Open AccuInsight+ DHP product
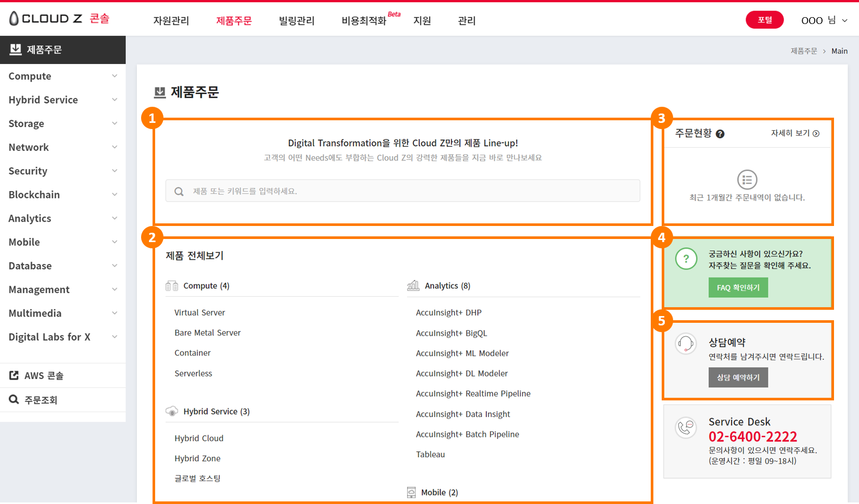This screenshot has width=859, height=504. coord(449,312)
